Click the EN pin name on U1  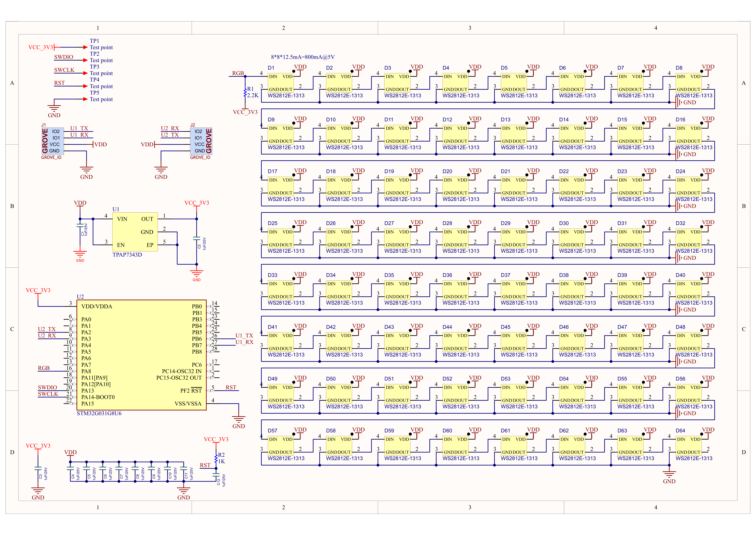pos(121,245)
